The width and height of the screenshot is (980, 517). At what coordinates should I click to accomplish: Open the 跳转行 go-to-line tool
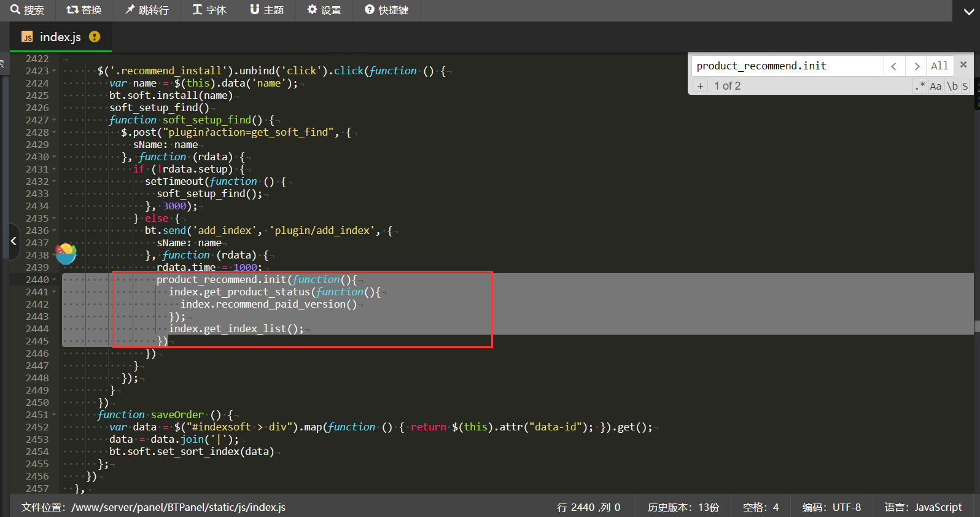147,10
